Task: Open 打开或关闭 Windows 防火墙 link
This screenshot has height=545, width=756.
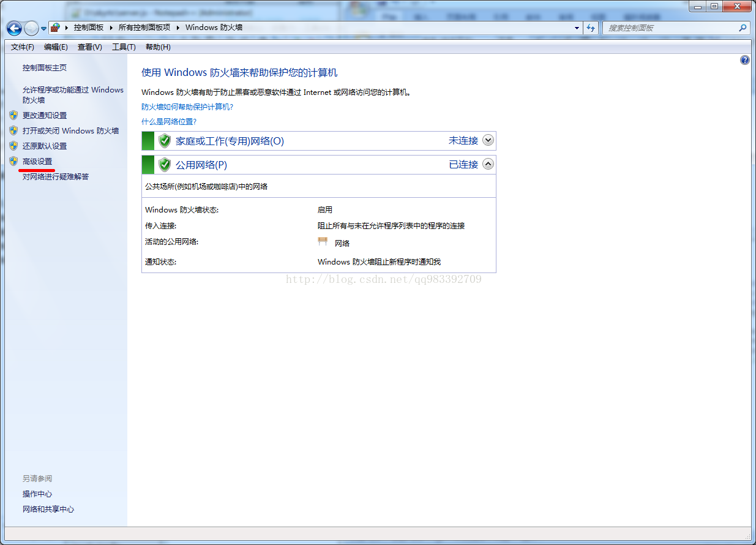Action: 70,130
